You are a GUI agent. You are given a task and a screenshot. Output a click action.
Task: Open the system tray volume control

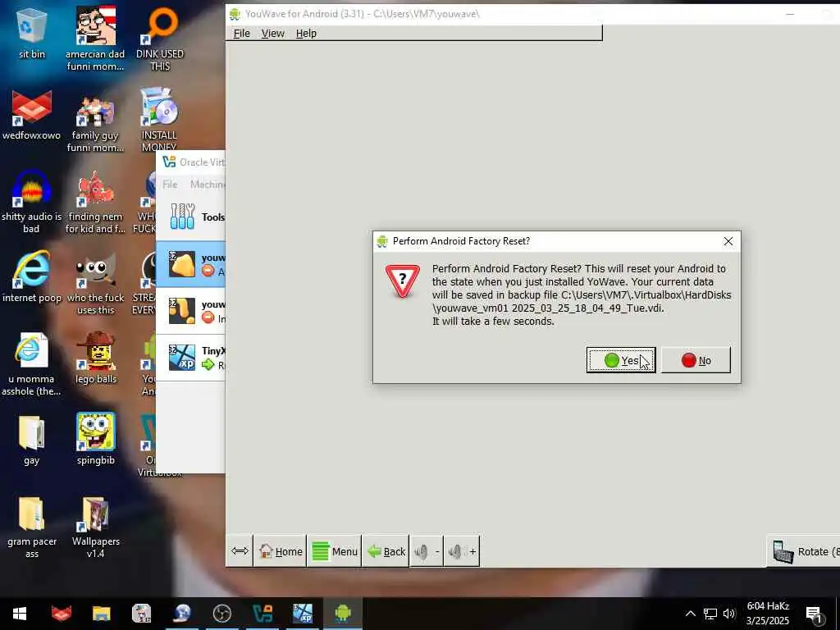coord(728,614)
